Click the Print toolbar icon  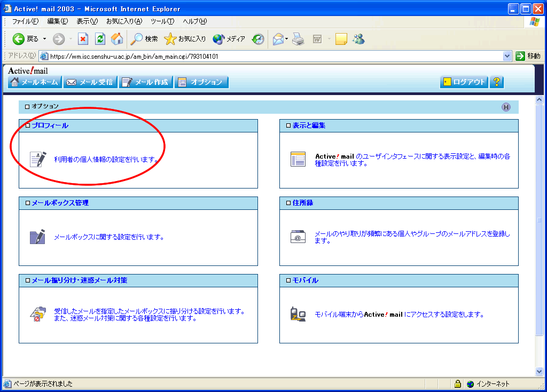click(x=298, y=39)
